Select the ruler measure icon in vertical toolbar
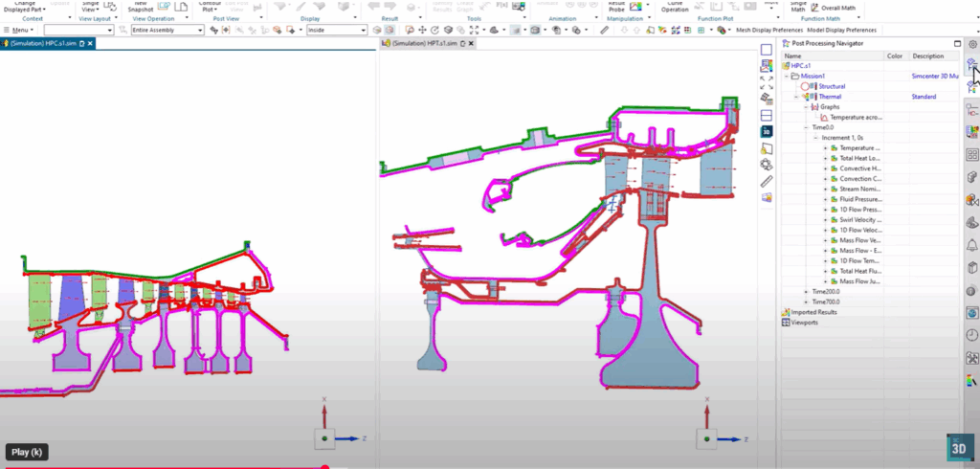980x469 pixels. coord(767,181)
